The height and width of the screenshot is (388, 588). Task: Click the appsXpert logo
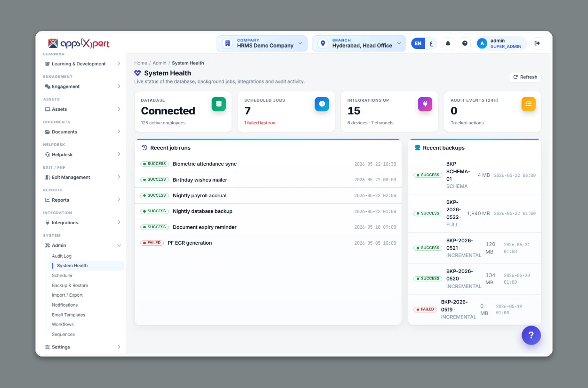coord(79,43)
